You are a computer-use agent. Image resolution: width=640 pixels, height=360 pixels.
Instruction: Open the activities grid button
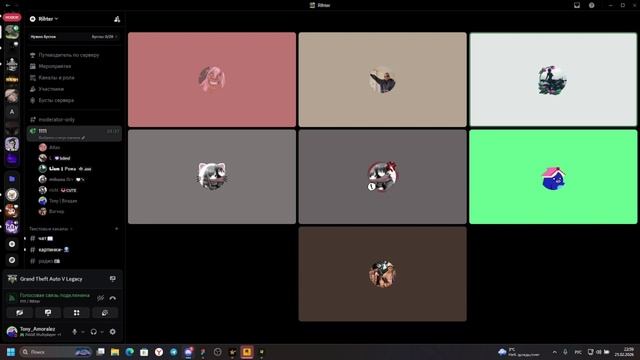[77, 313]
